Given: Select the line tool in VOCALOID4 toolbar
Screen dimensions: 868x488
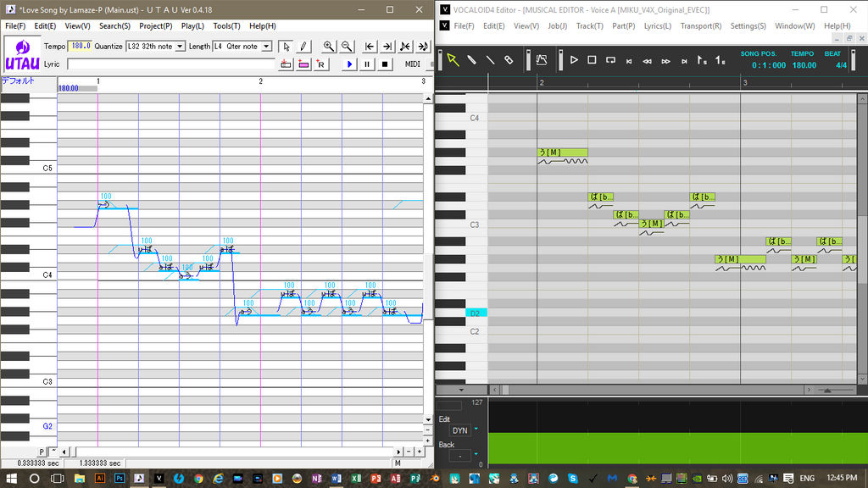Looking at the screenshot, I should click(x=491, y=60).
